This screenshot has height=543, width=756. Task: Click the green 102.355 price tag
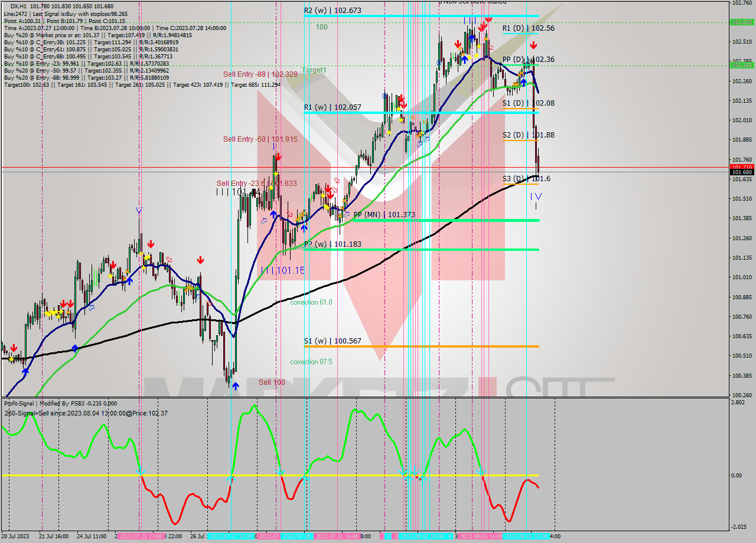742,66
